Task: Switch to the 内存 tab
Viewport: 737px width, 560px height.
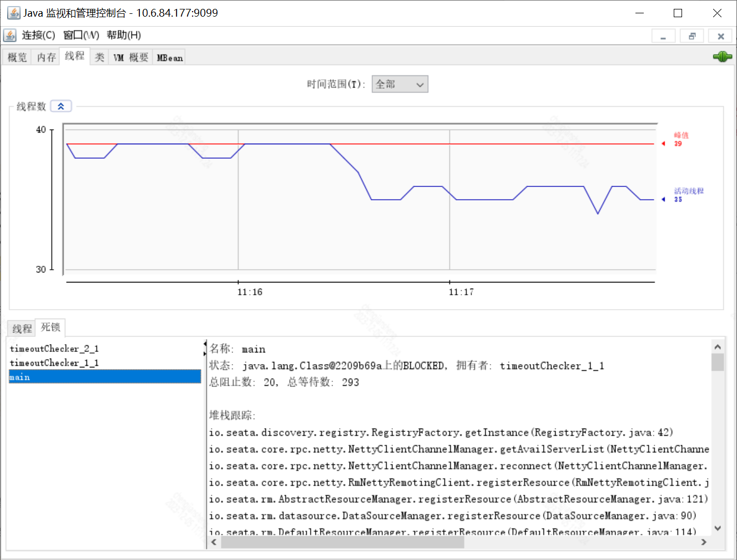Action: point(47,57)
